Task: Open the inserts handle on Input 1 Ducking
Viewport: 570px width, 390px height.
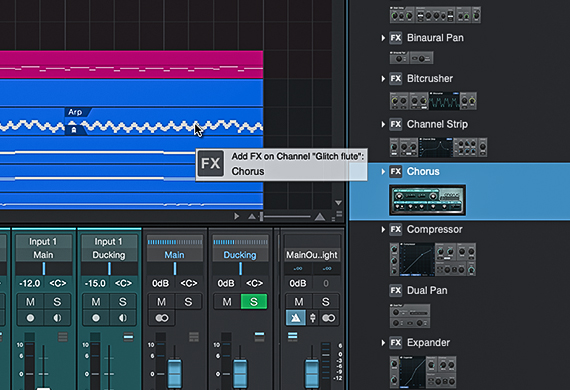Action: point(128,337)
